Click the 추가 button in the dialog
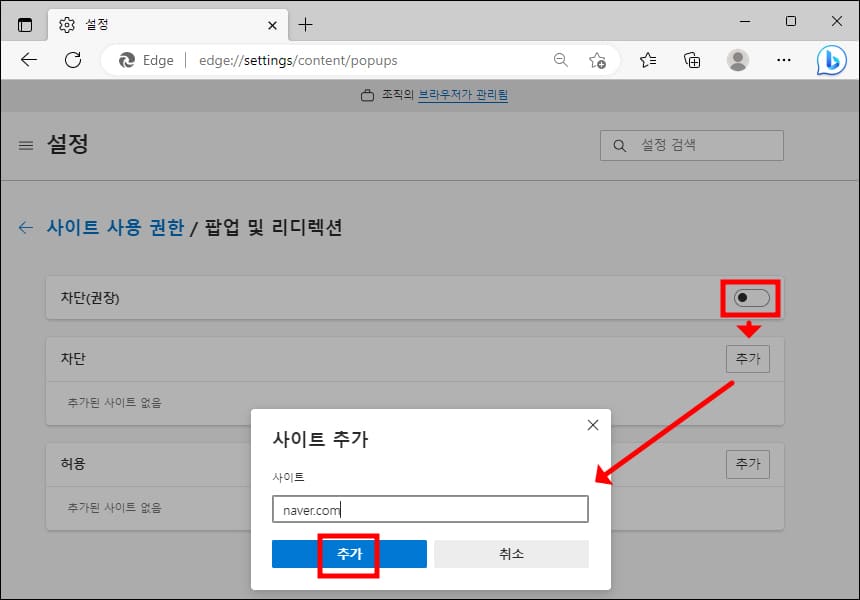The image size is (860, 600). click(x=348, y=553)
